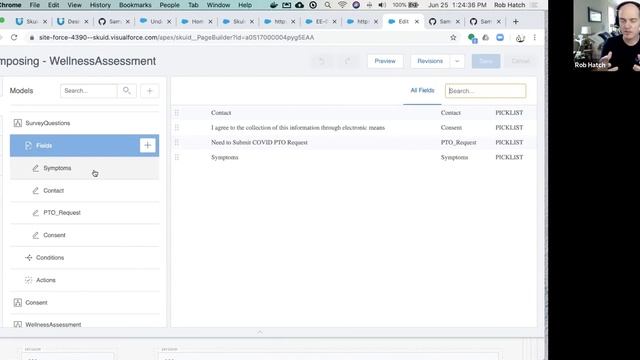
Task: Open the Conditions node
Action: click(50, 258)
